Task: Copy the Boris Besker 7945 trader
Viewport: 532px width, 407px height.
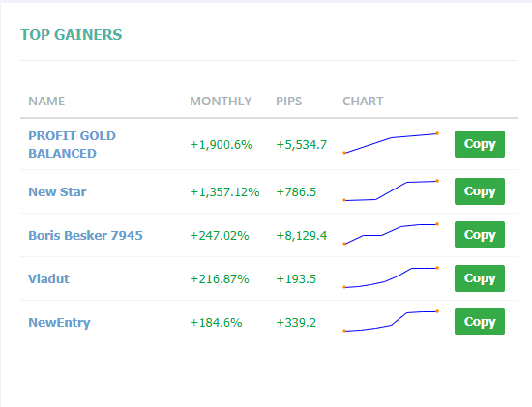Action: [480, 235]
